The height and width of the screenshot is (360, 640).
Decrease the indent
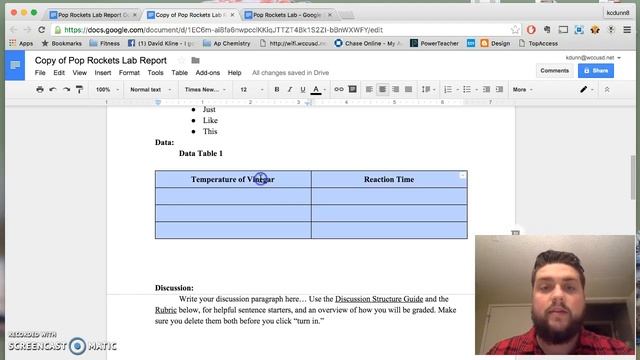coord(486,89)
